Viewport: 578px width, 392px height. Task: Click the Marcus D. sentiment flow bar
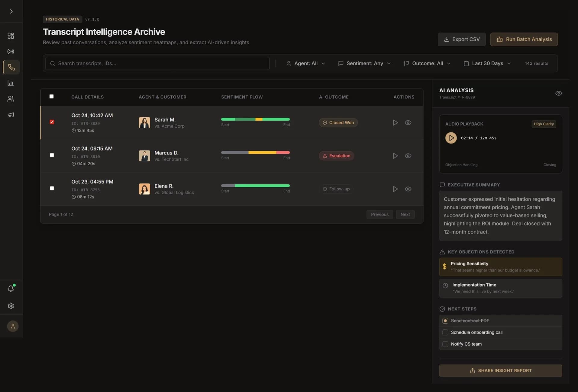255,152
